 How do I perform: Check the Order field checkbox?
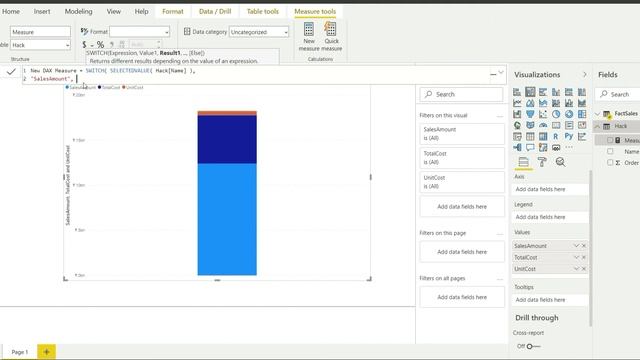(610, 162)
